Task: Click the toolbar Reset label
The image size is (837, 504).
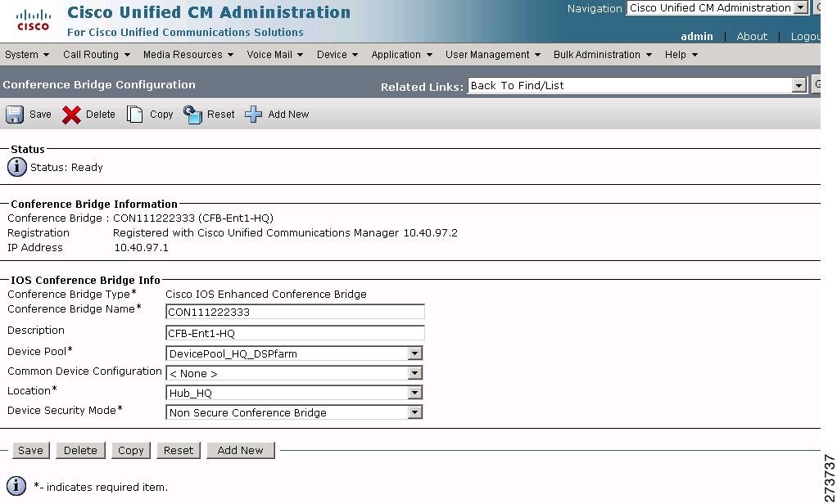Action: [221, 114]
